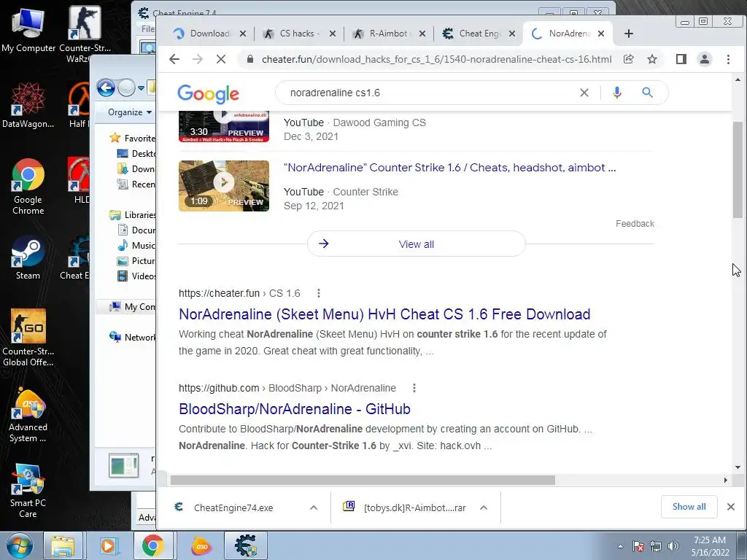Open media player taskbar icon
Viewport: 747px width, 560px height.
tap(108, 545)
